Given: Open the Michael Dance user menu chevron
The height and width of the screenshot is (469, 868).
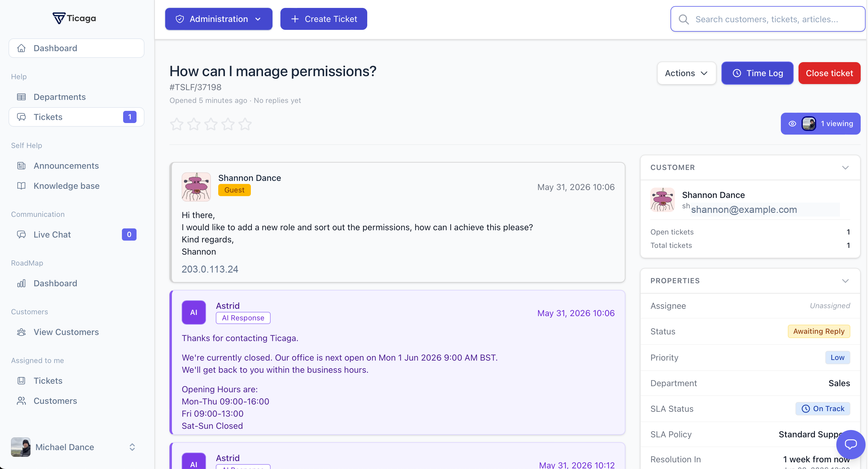Looking at the screenshot, I should tap(132, 447).
